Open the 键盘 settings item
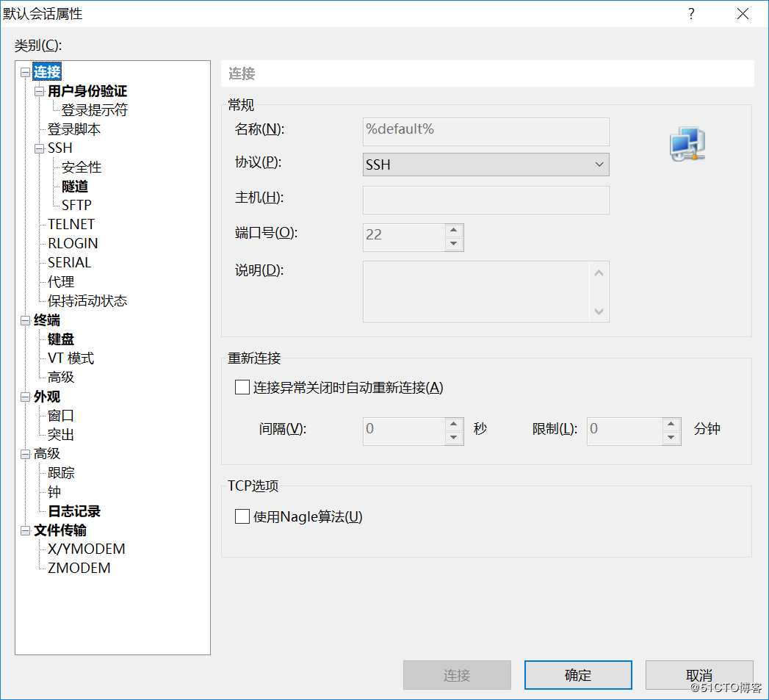Viewport: 769px width, 700px height. [x=61, y=339]
